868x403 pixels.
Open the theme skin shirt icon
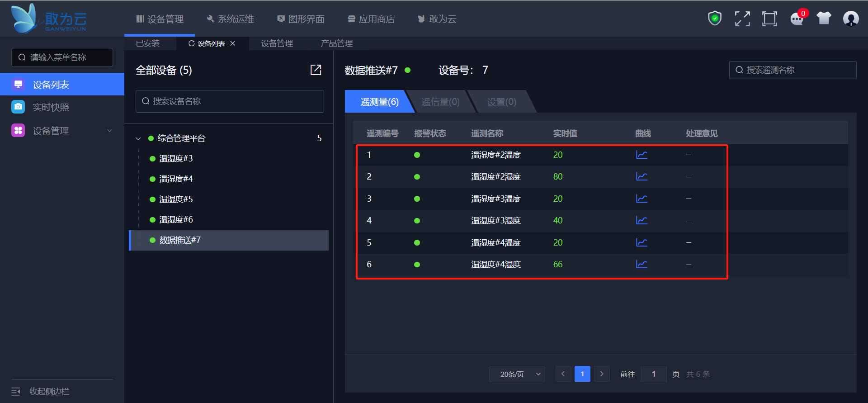[824, 18]
